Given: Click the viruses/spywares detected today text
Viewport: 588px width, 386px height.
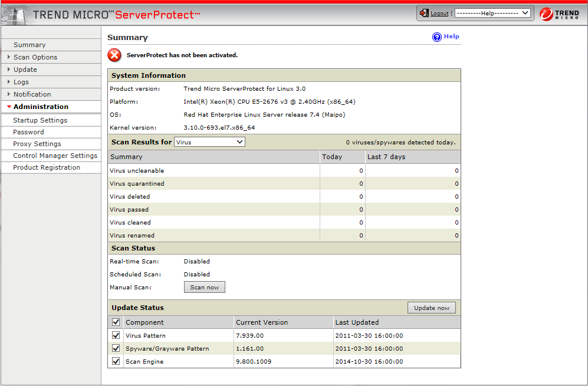Looking at the screenshot, I should pyautogui.click(x=401, y=143).
